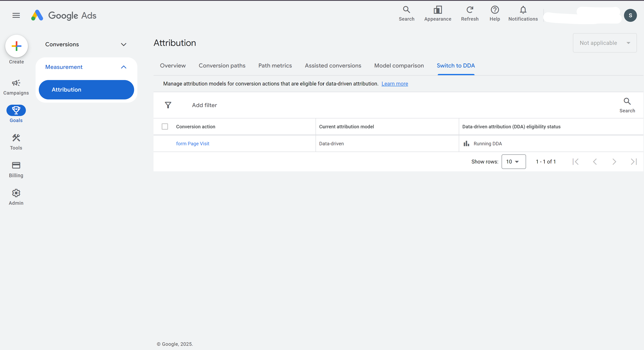Click the Add filter field

204,105
